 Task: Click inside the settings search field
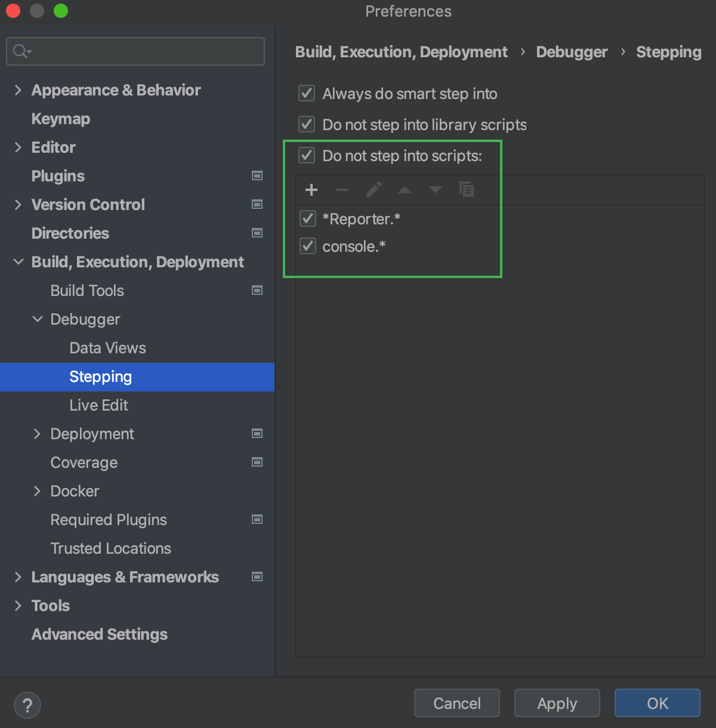135,51
